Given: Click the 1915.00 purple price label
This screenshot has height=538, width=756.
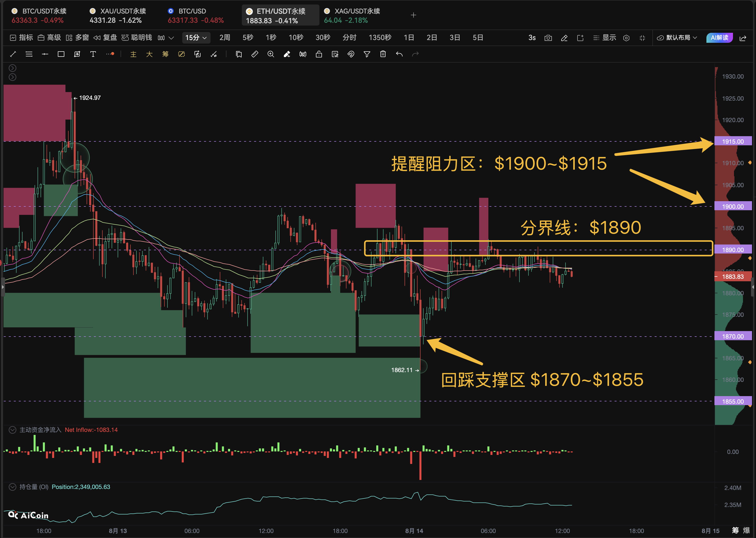Looking at the screenshot, I should coord(733,141).
